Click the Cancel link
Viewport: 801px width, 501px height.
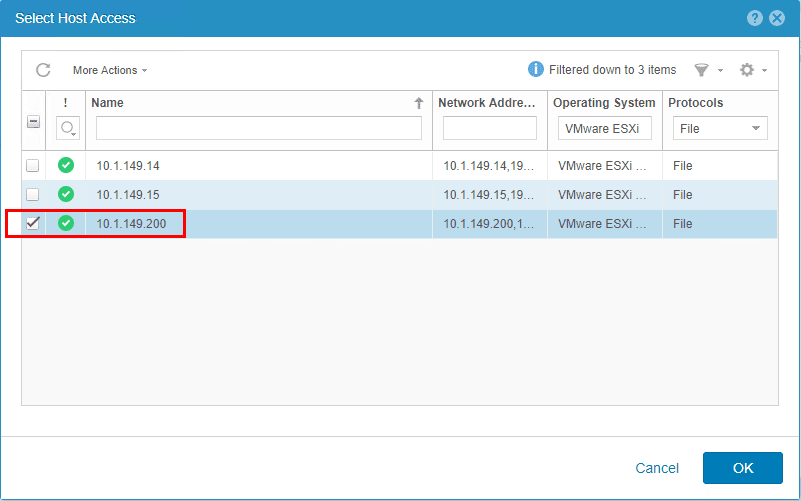coord(657,468)
